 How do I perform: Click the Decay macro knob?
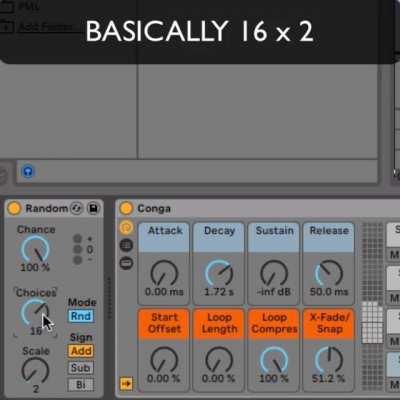(219, 273)
